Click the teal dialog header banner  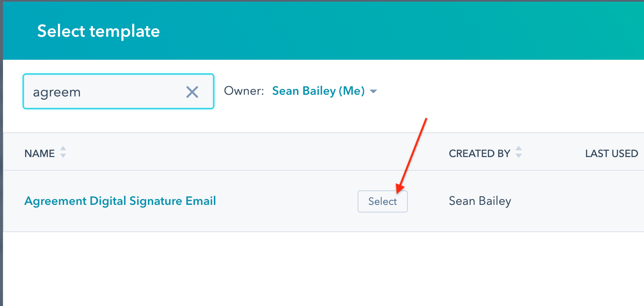(x=323, y=31)
